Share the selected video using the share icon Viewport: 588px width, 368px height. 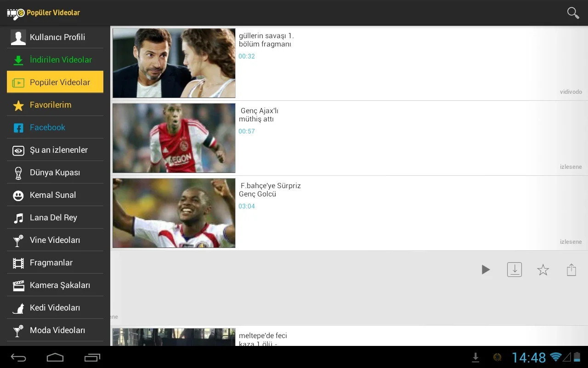point(571,270)
